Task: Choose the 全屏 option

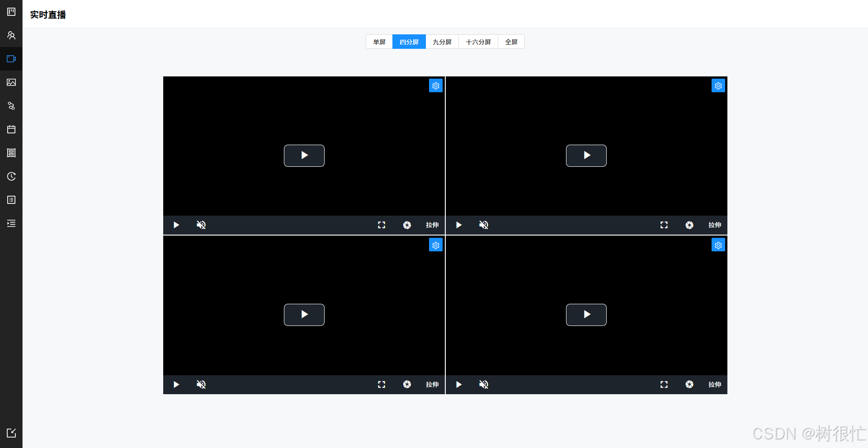Action: 511,42
